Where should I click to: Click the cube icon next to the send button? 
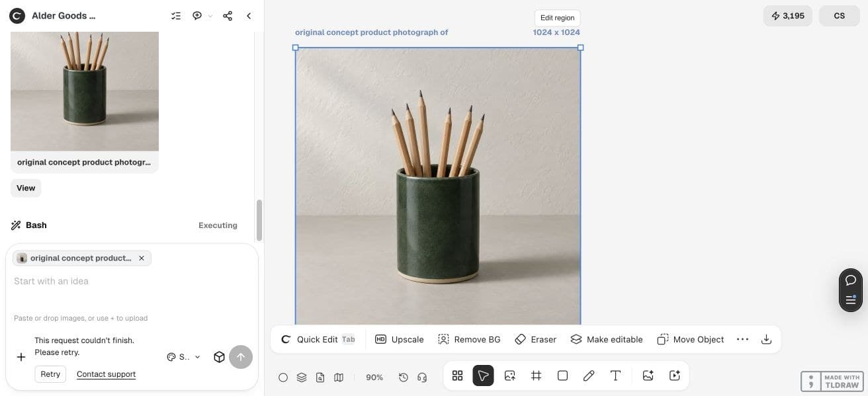coord(219,357)
